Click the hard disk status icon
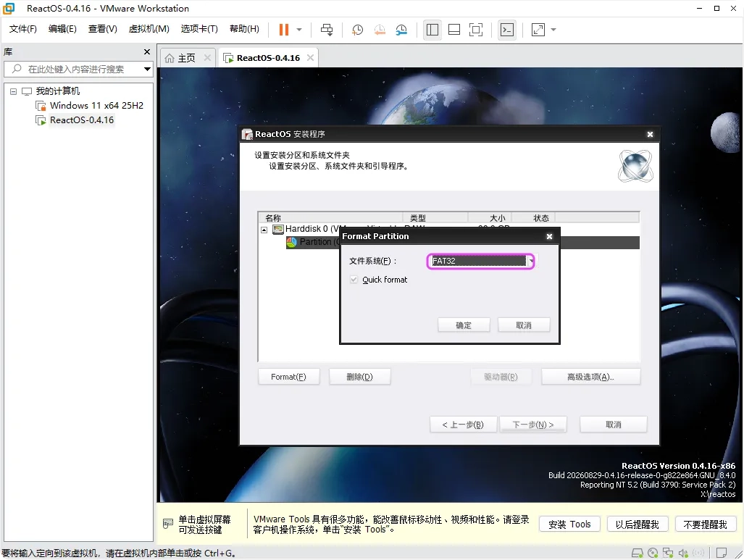744x560 pixels. point(638,553)
